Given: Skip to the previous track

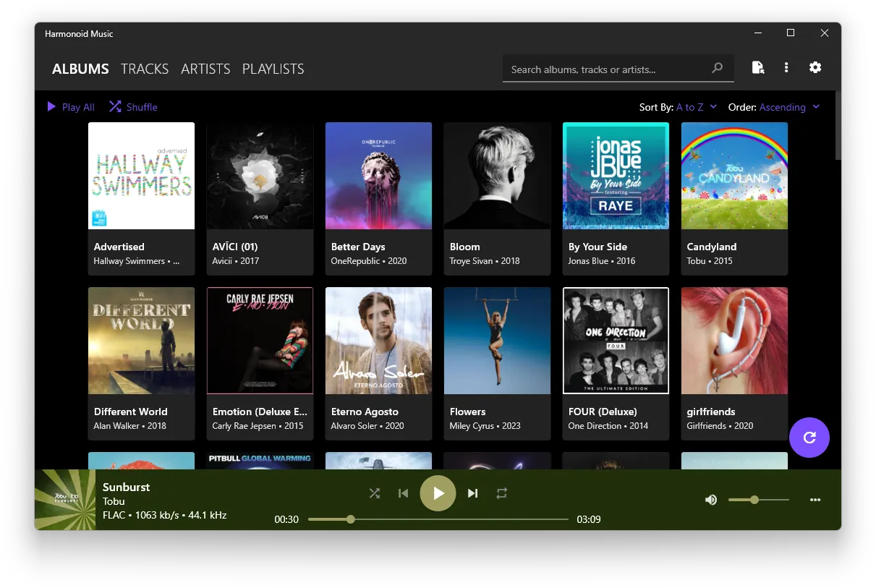Looking at the screenshot, I should click(404, 493).
